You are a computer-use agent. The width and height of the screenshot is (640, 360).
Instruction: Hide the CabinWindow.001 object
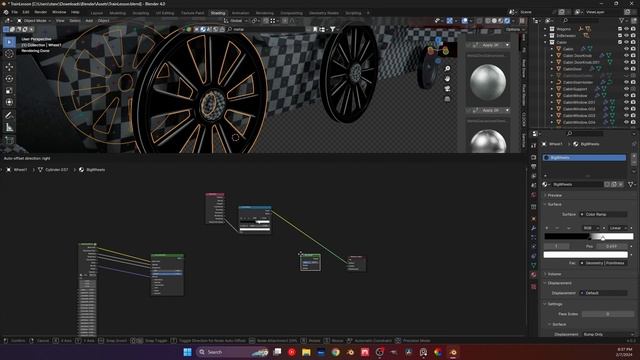pyautogui.click(x=627, y=102)
